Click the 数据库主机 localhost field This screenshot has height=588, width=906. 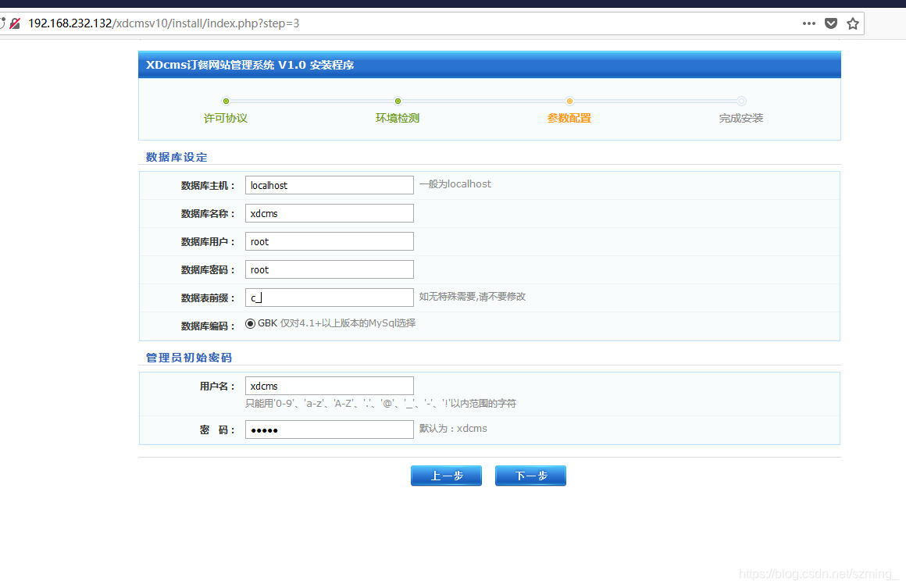pyautogui.click(x=330, y=185)
